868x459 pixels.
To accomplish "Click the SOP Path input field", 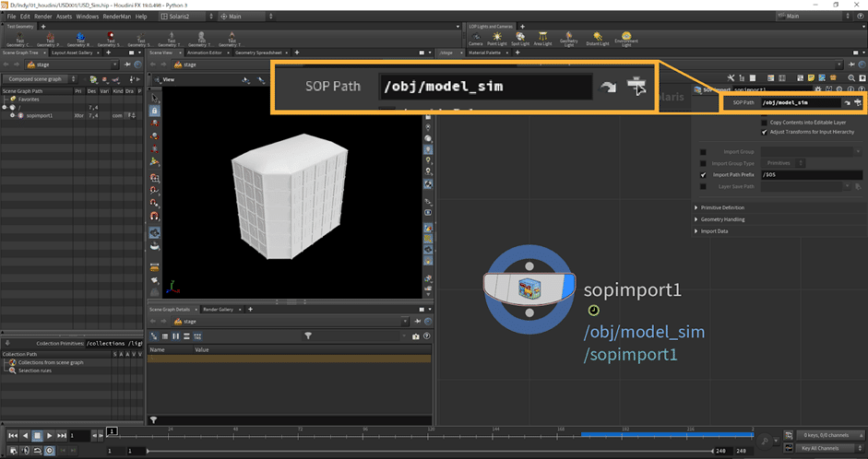I will (799, 102).
